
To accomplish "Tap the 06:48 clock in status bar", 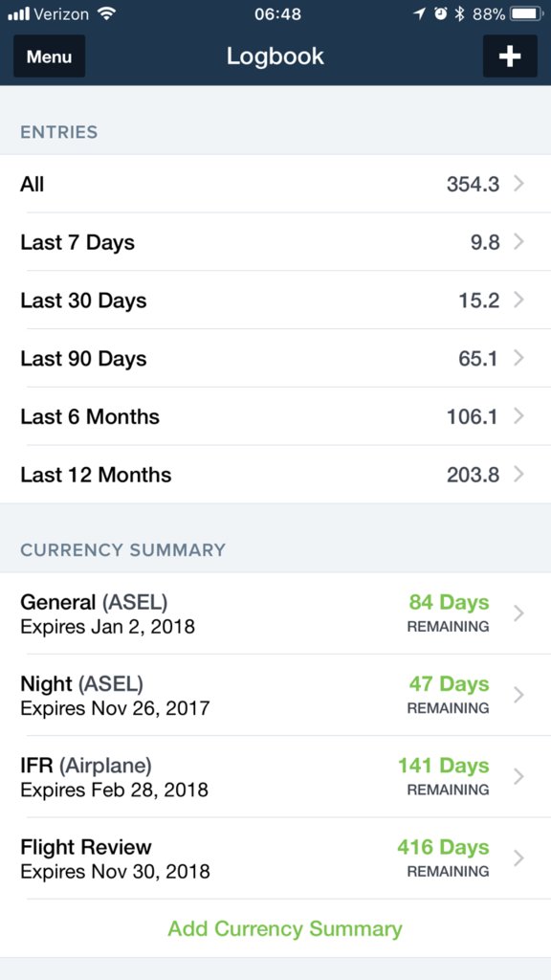I will click(277, 13).
